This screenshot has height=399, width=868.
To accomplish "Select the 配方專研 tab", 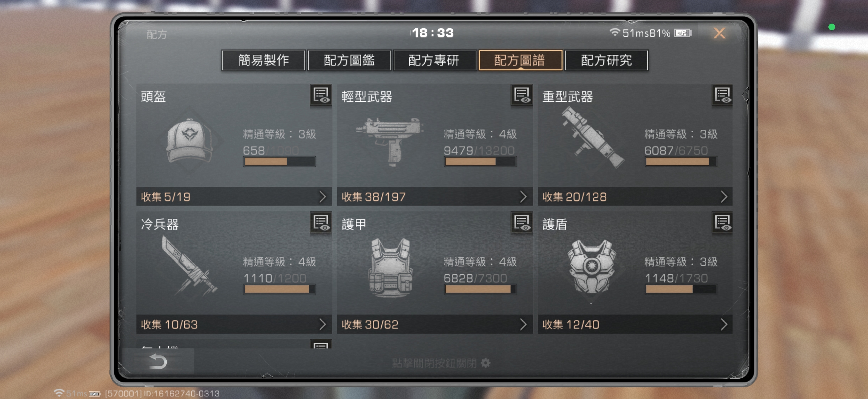I will (x=434, y=60).
